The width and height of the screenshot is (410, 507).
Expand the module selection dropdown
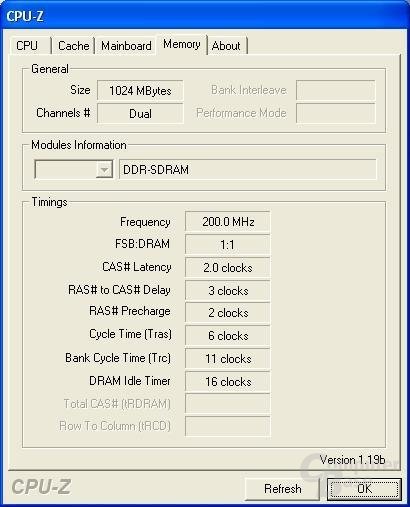point(104,170)
